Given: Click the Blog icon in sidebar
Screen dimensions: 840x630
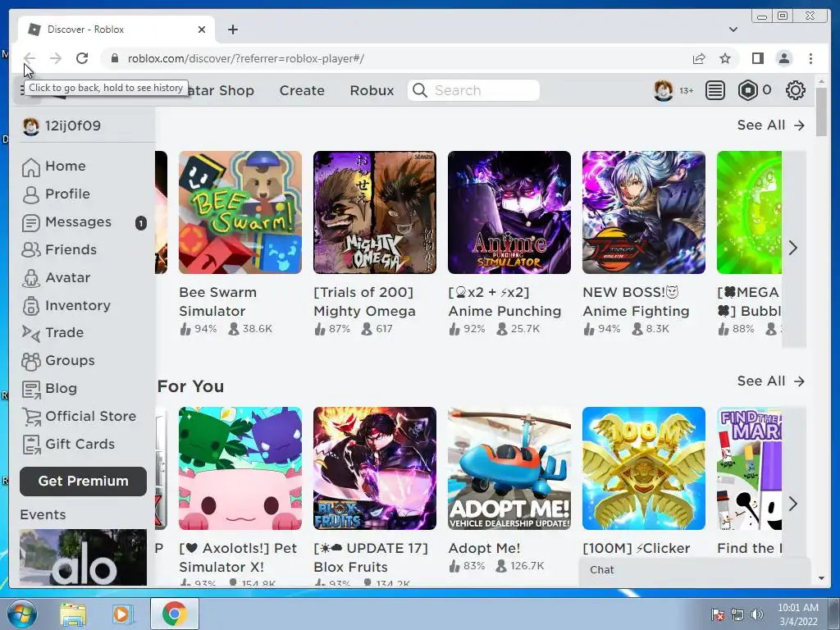Looking at the screenshot, I should [x=30, y=390].
